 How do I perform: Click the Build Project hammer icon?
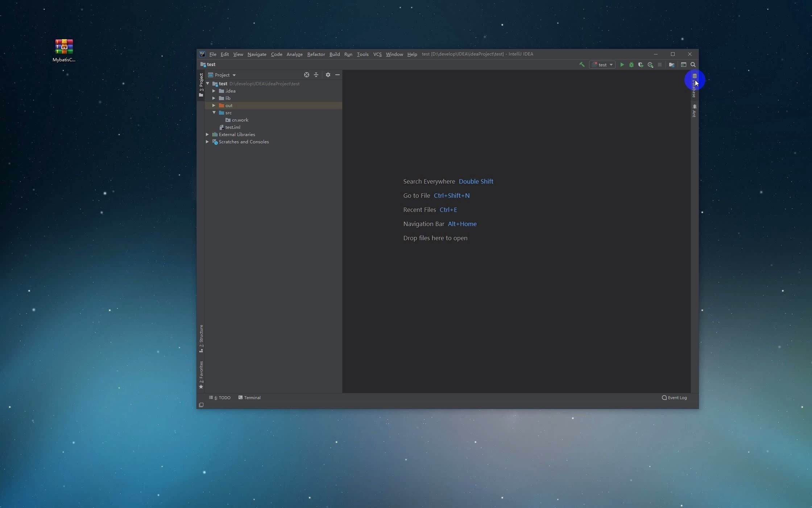(x=582, y=65)
